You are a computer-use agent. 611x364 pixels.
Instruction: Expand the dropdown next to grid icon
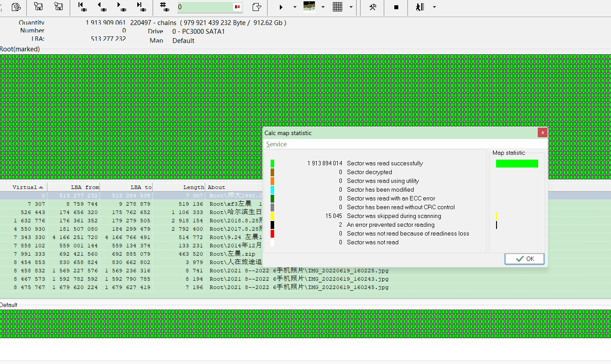coord(351,7)
